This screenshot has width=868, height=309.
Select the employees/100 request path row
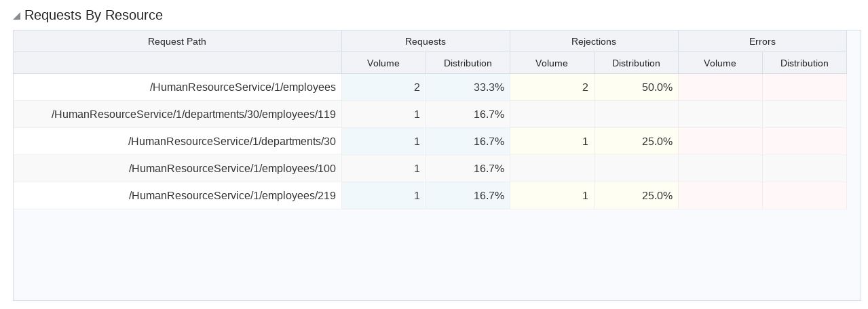pyautogui.click(x=231, y=169)
